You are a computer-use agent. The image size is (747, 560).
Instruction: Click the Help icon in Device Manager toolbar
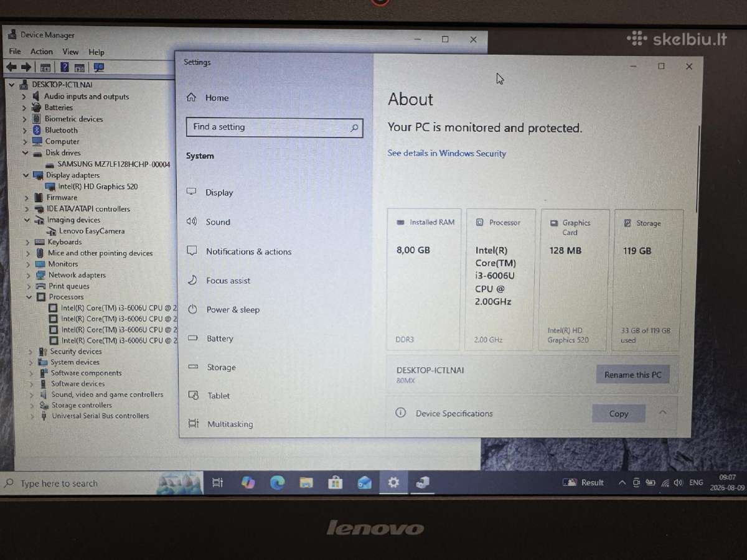tap(64, 67)
